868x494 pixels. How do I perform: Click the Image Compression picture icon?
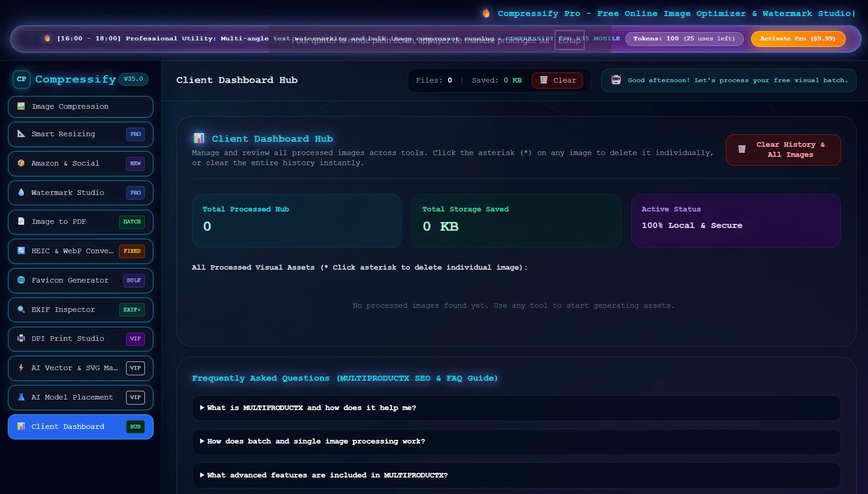click(x=21, y=106)
